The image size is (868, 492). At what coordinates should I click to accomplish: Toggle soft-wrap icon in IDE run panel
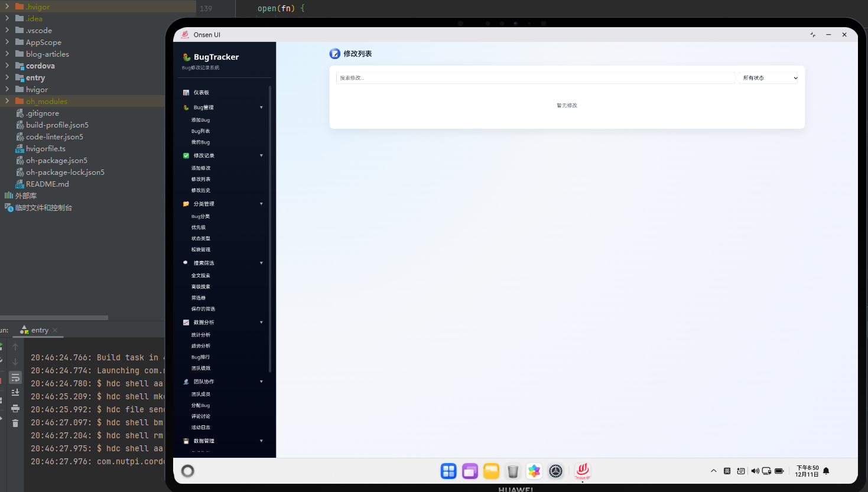click(15, 377)
